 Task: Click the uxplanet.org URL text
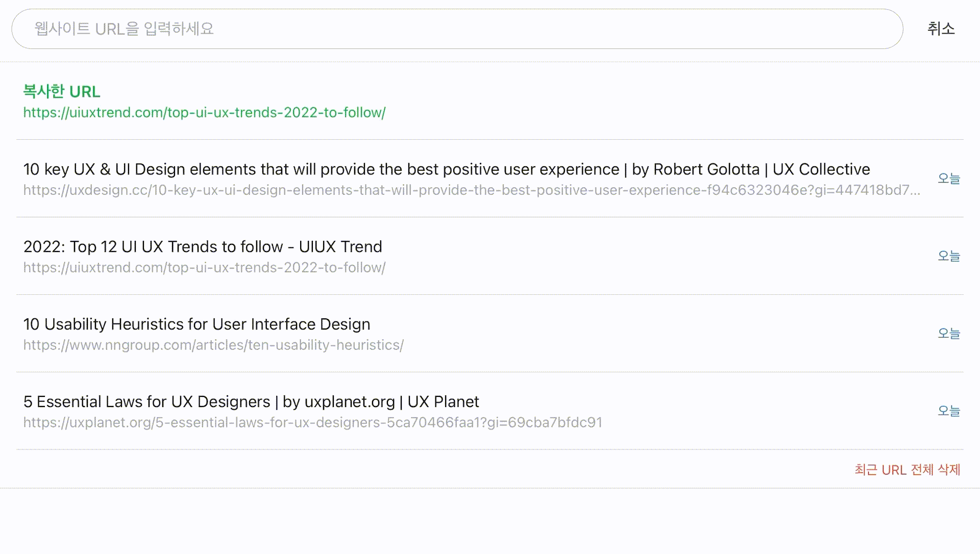pyautogui.click(x=312, y=423)
